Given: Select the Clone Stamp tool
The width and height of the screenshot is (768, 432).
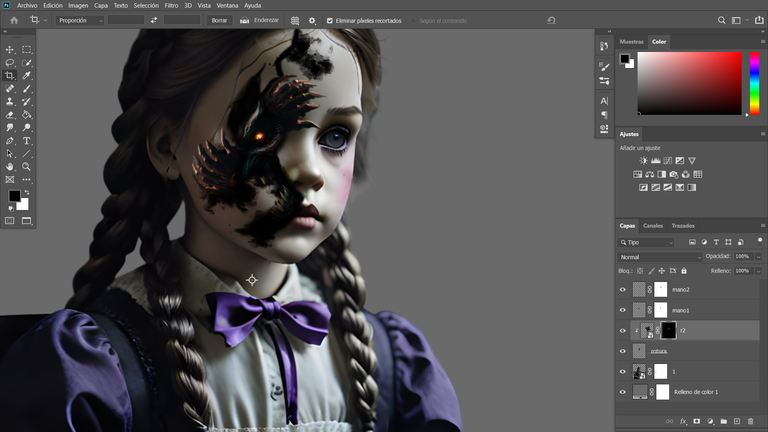Looking at the screenshot, I should 10,101.
